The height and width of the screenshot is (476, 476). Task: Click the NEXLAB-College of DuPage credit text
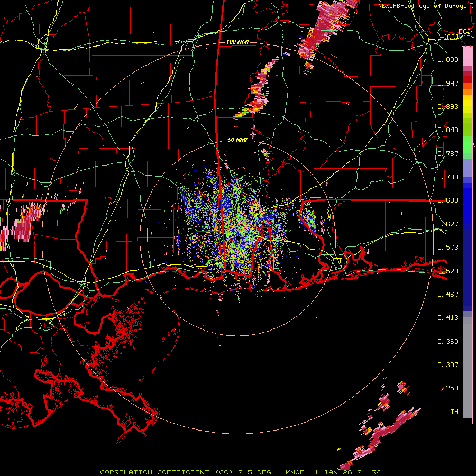tap(422, 6)
